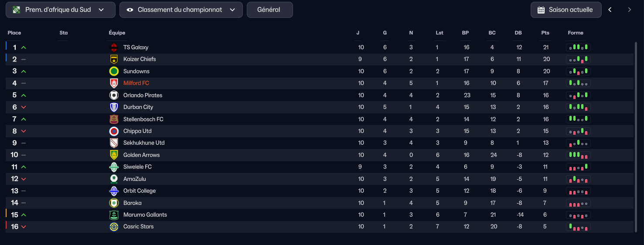Click the Kaizer Chiefs club badge
644x245 pixels.
tap(114, 59)
